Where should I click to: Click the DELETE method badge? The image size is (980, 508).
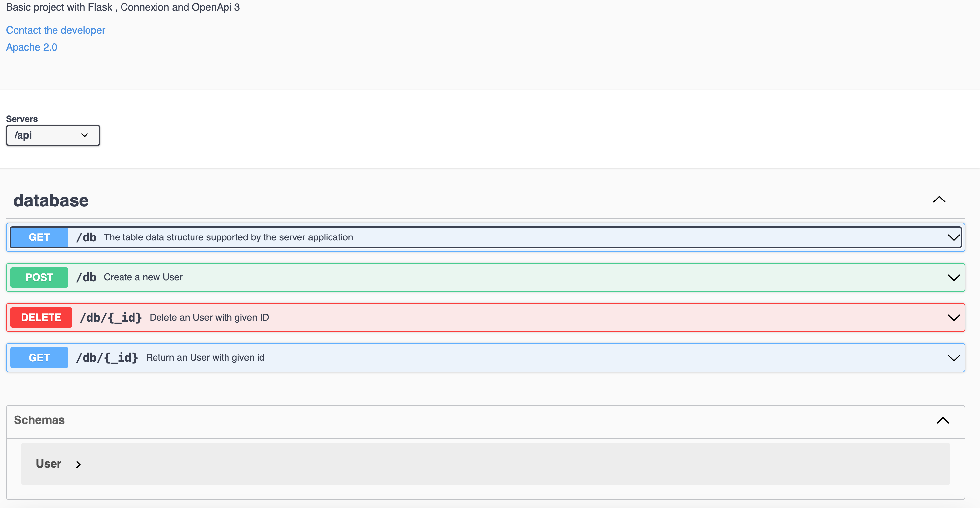click(x=41, y=317)
